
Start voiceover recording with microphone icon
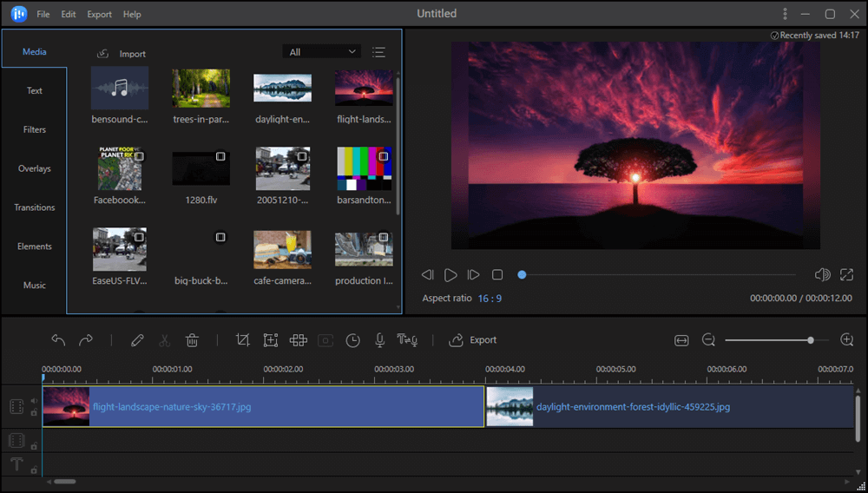pyautogui.click(x=379, y=340)
